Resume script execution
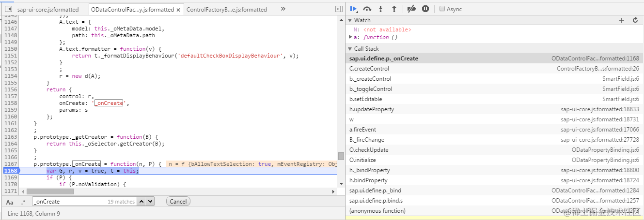 point(354,9)
